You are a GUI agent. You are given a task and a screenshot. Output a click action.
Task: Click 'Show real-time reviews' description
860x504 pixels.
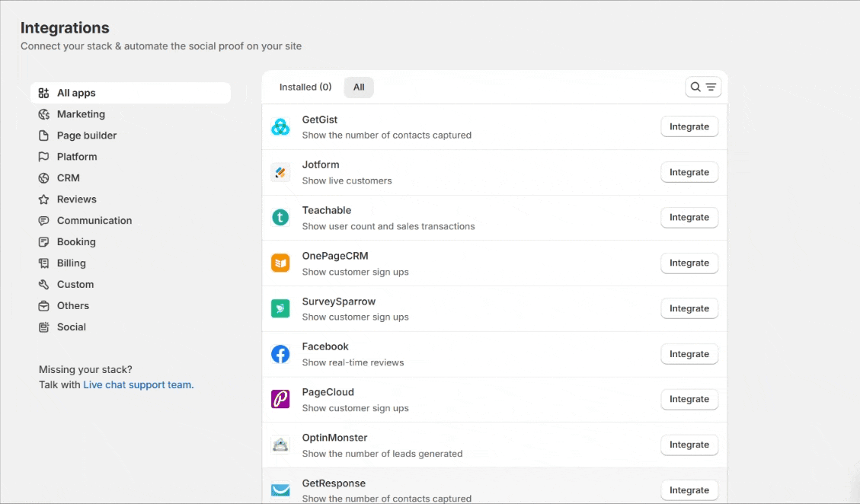click(x=353, y=362)
